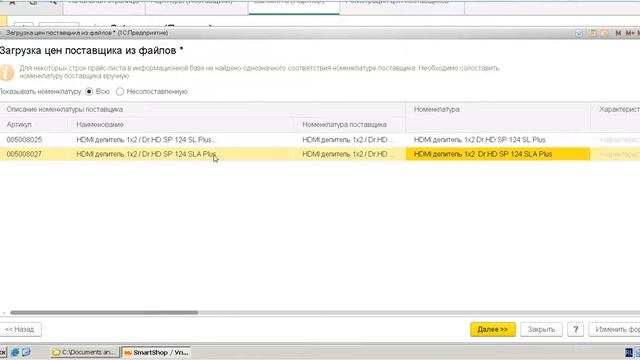Open 'SmartShop / Уп...' taskbar item
The height and width of the screenshot is (360, 640).
[156, 352]
